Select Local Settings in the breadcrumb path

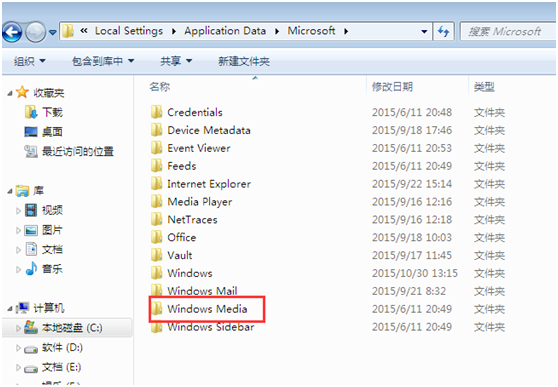[x=129, y=31]
